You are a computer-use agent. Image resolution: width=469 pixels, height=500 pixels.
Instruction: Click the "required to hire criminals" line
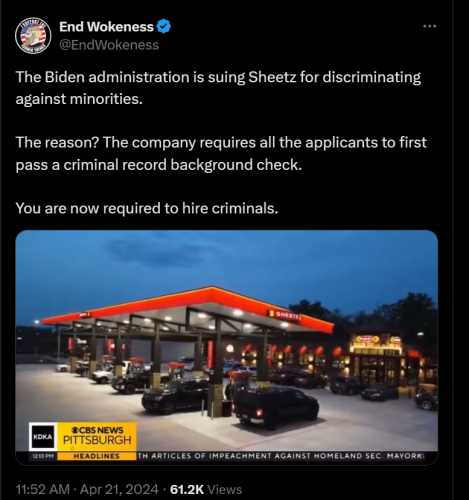[147, 208]
